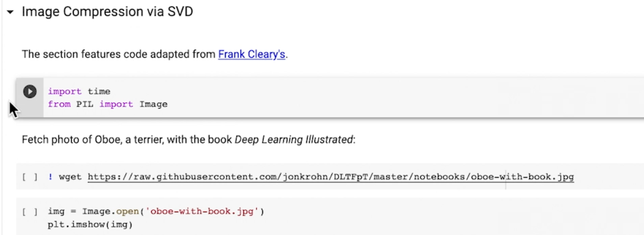The width and height of the screenshot is (644, 235).
Task: Click the 'plt.imshow(img)' code line
Action: [90, 224]
